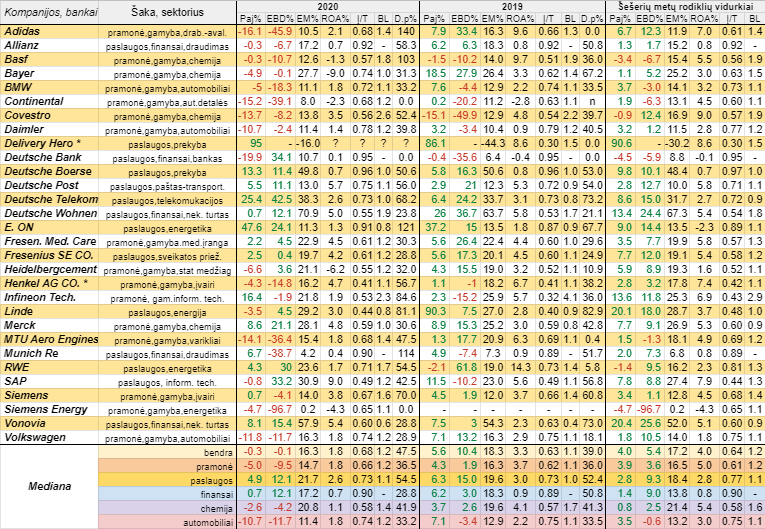This screenshot has height=529, width=765.
Task: Select the Šaka, sektorius column header
Action: [x=168, y=13]
